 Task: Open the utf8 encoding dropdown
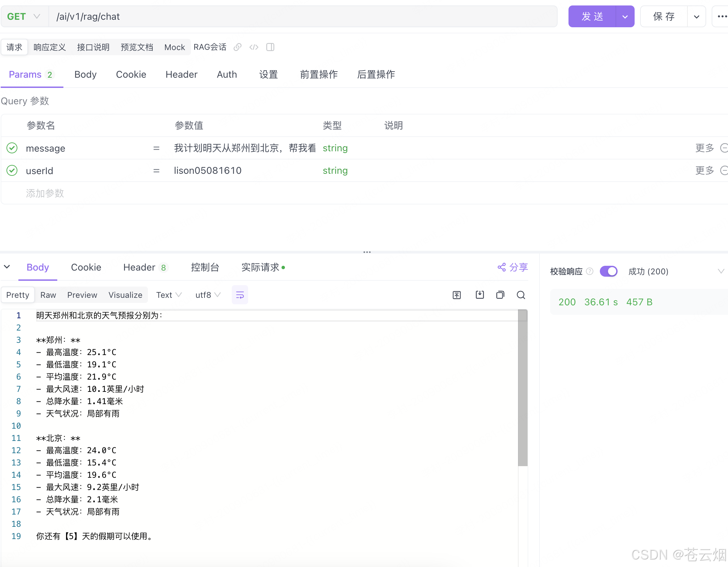[208, 295]
